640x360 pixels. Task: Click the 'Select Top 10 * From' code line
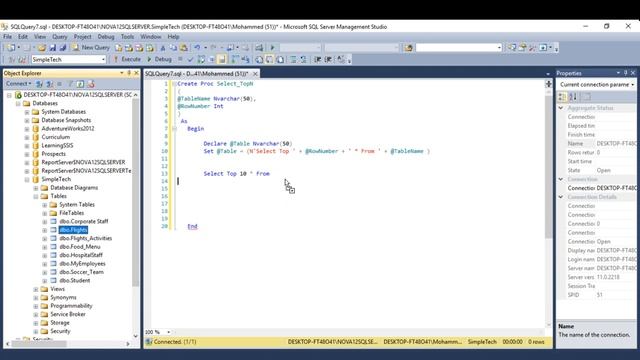pyautogui.click(x=237, y=174)
